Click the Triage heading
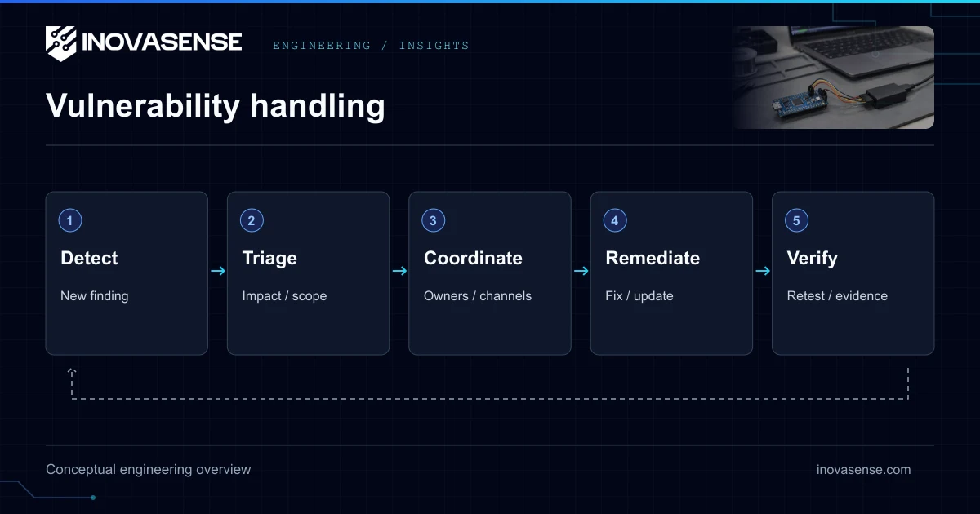 269,259
